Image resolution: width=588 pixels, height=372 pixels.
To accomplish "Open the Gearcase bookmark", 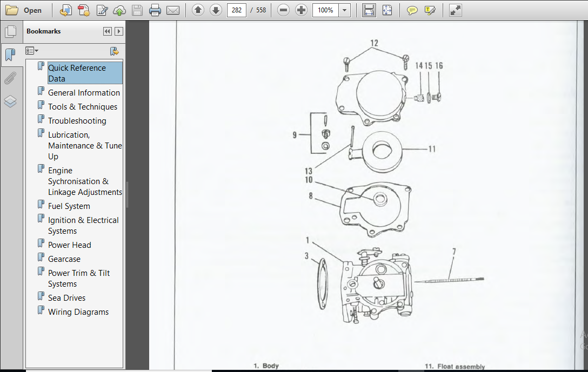I will pyautogui.click(x=64, y=259).
